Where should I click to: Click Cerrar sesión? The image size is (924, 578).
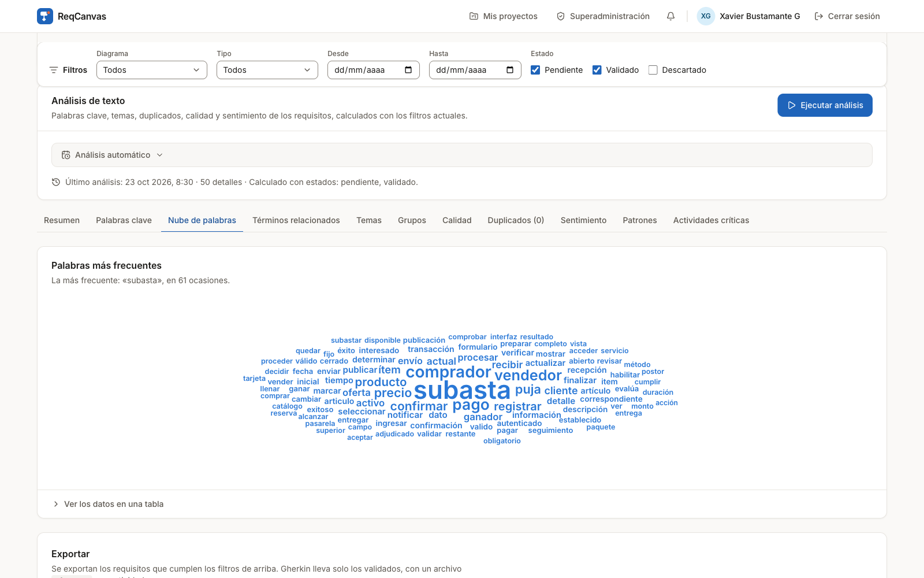pyautogui.click(x=847, y=16)
